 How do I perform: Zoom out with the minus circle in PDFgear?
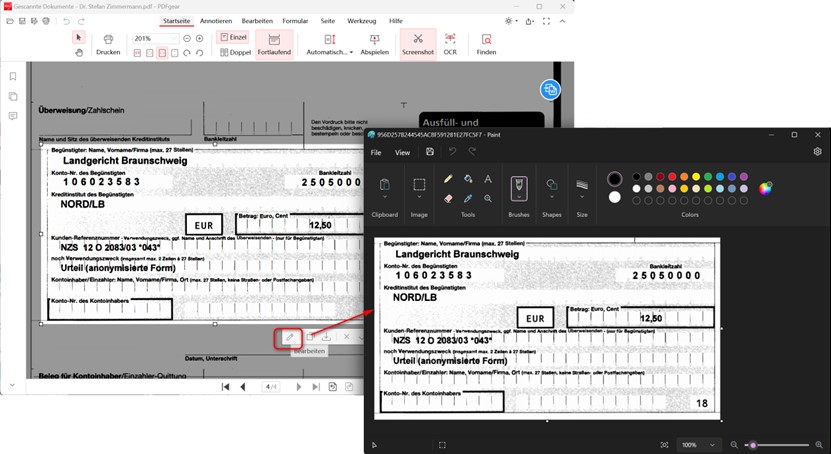[x=187, y=39]
